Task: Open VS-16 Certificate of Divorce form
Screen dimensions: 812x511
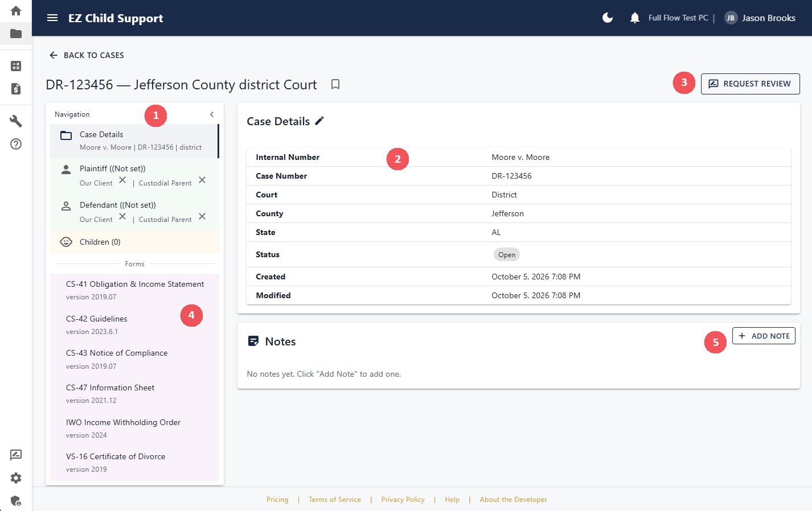Action: point(134,463)
